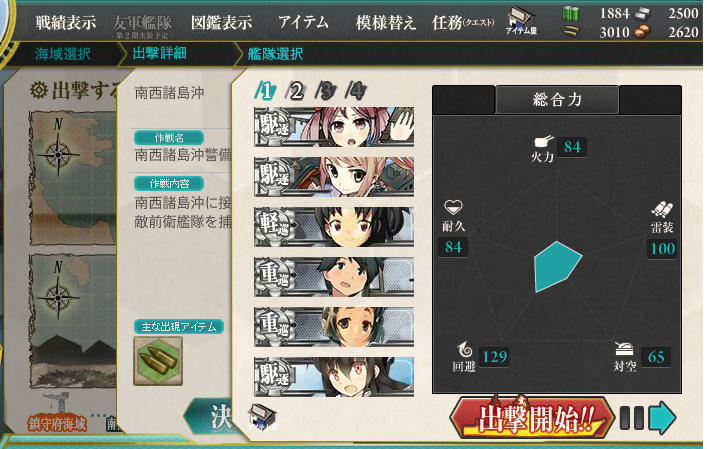This screenshot has height=449, width=707.
Task: Return to 出撃詳細 step
Action: (160, 53)
